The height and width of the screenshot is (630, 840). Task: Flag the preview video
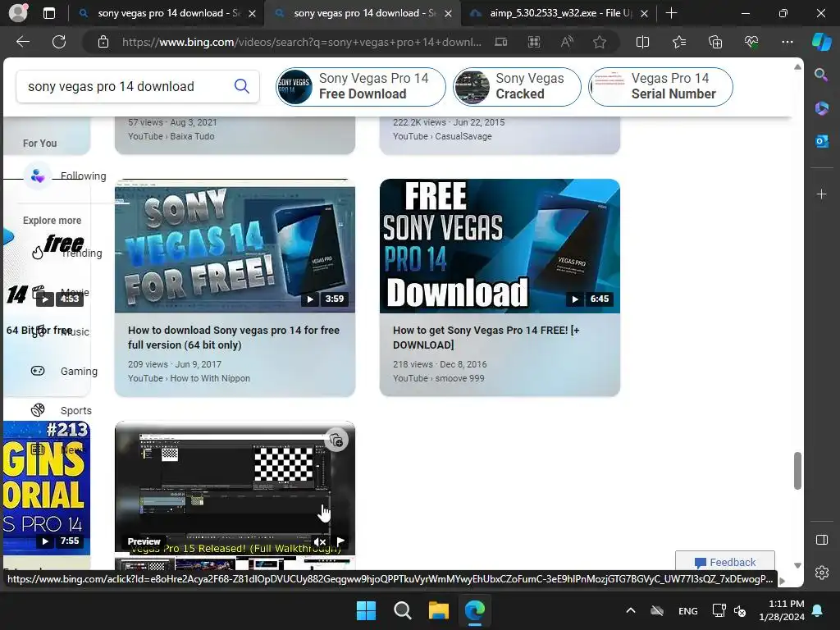[340, 541]
